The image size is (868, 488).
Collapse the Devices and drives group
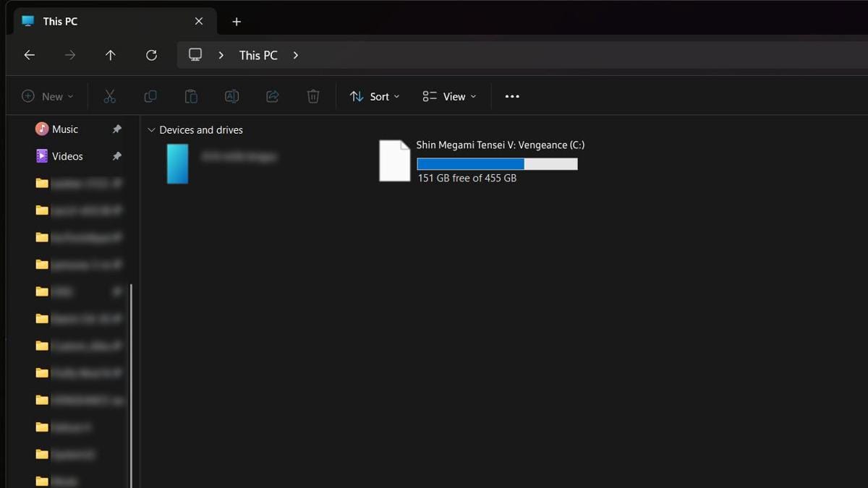pos(151,130)
